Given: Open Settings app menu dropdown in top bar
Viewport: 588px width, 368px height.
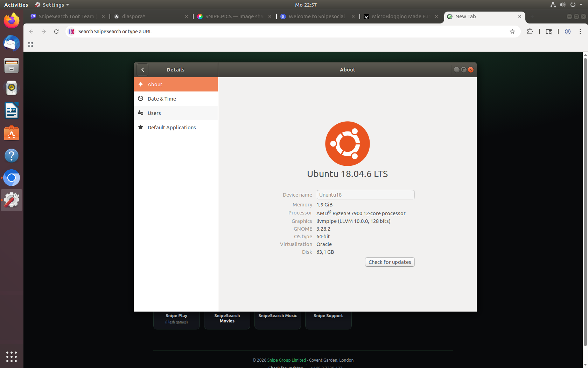Looking at the screenshot, I should (x=52, y=5).
